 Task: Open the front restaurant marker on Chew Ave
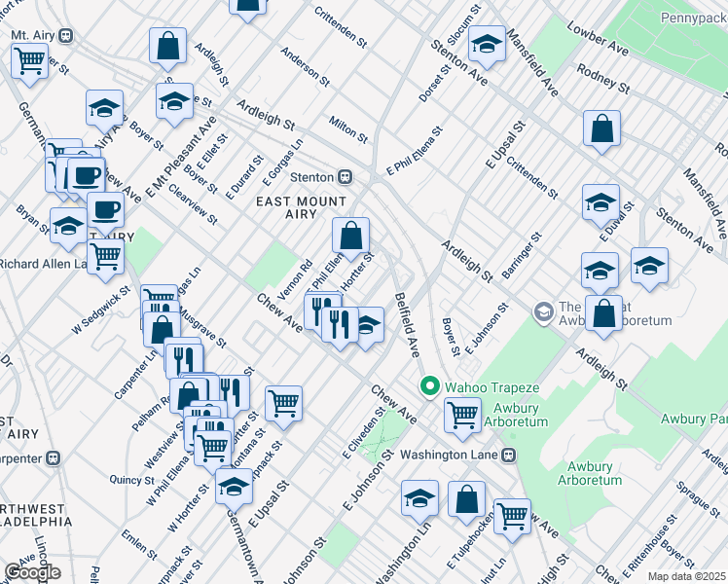click(340, 327)
